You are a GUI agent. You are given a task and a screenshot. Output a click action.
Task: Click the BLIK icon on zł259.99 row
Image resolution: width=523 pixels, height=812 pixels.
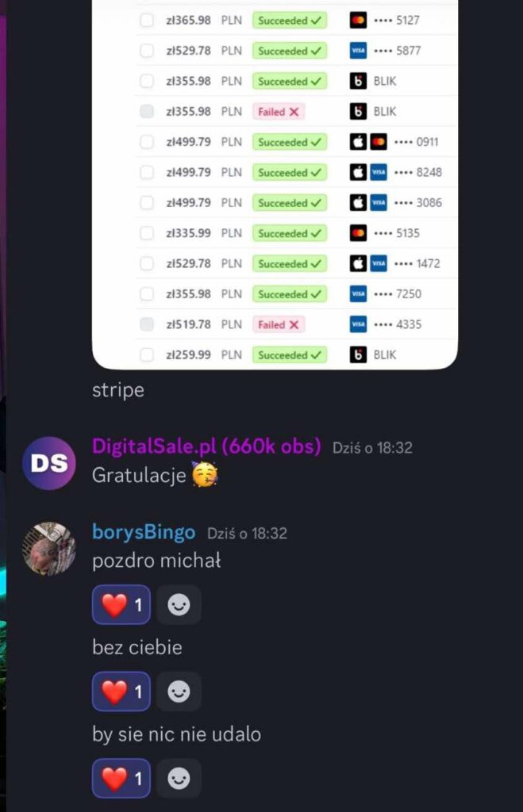pos(358,354)
